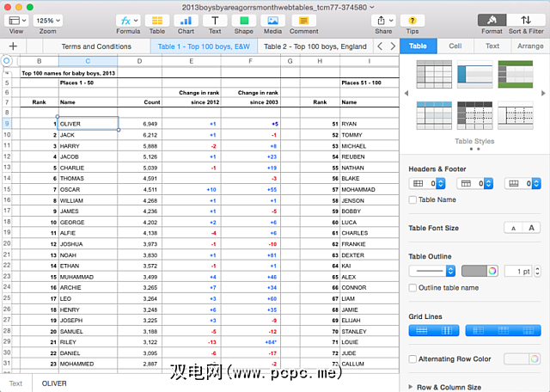Click the Media toolbar icon
The height and width of the screenshot is (392, 550).
[x=272, y=20]
